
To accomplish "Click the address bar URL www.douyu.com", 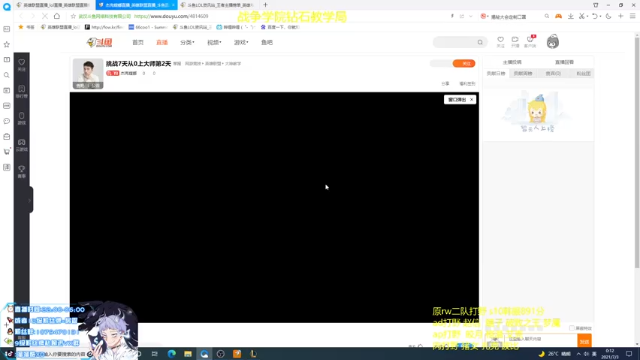I will pyautogui.click(x=172, y=16).
